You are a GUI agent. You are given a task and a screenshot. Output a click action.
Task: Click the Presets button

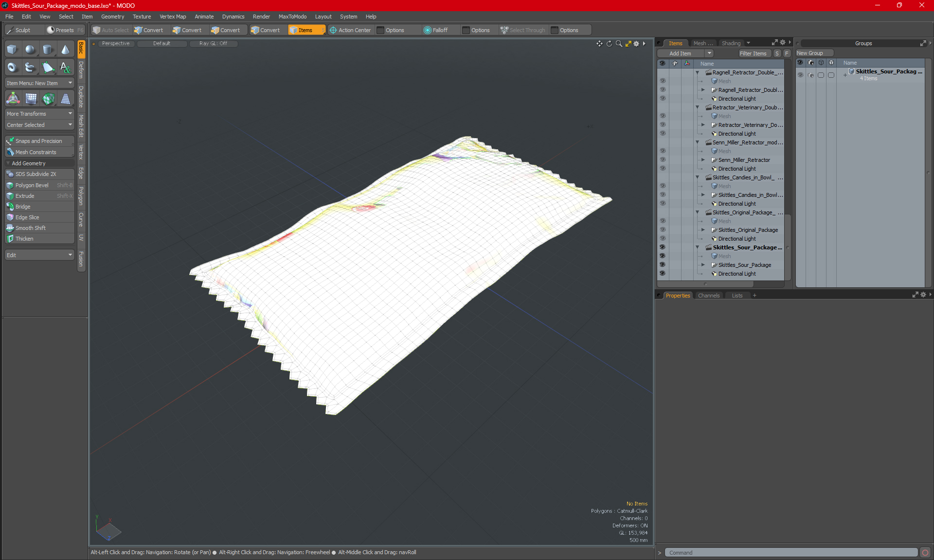[x=65, y=30]
